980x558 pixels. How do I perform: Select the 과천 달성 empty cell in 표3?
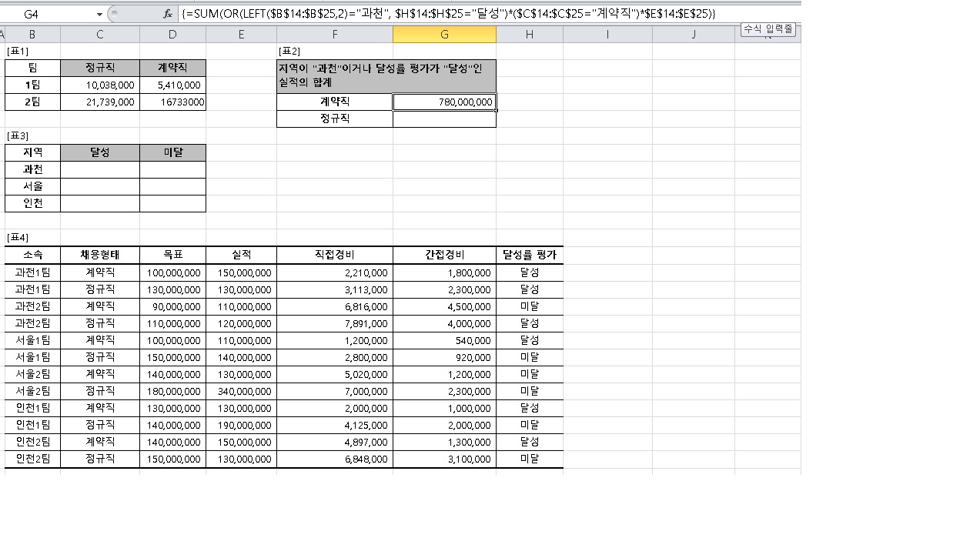pyautogui.click(x=99, y=169)
